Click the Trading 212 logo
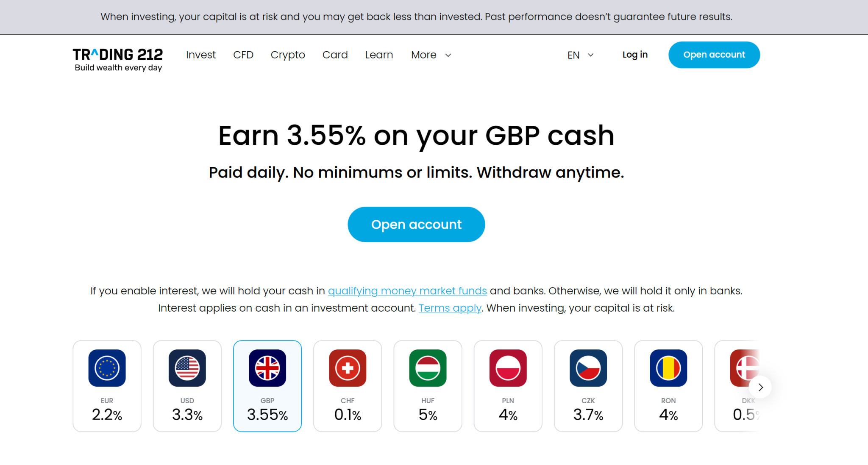 (x=118, y=59)
